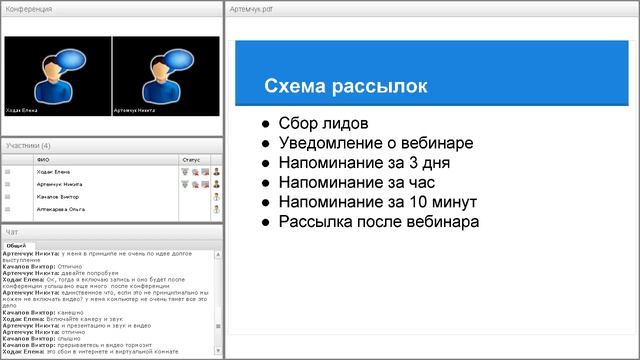
Task: Click the Артемчук.pdf document panel title
Action: pos(251,9)
